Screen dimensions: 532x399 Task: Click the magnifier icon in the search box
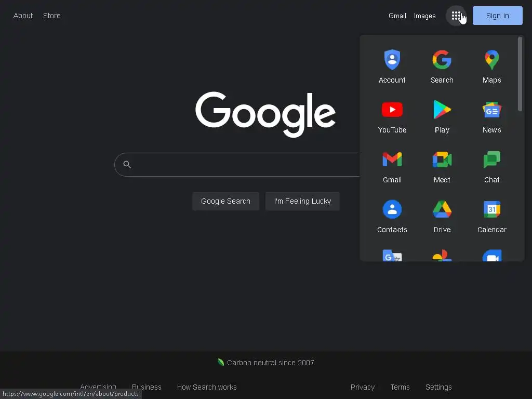click(x=127, y=165)
